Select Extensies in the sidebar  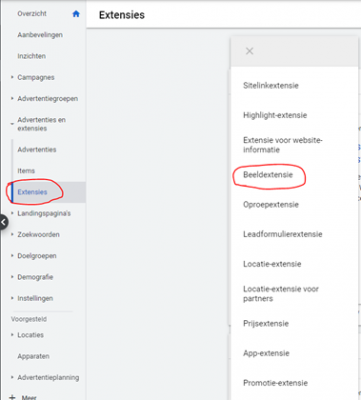coord(32,192)
